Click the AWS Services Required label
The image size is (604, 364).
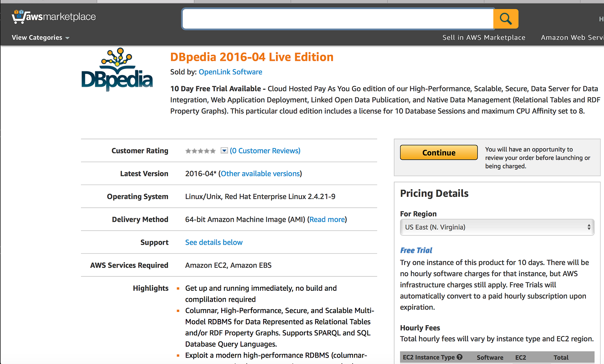coord(129,265)
